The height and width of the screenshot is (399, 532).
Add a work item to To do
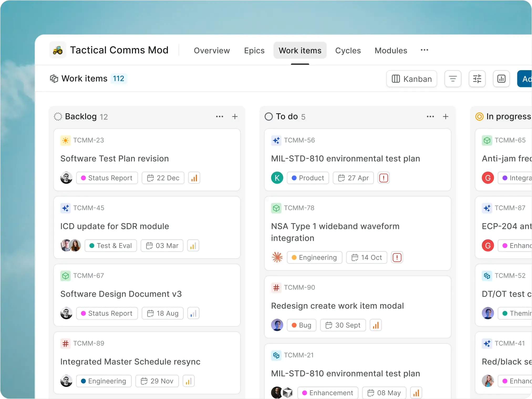pyautogui.click(x=446, y=116)
